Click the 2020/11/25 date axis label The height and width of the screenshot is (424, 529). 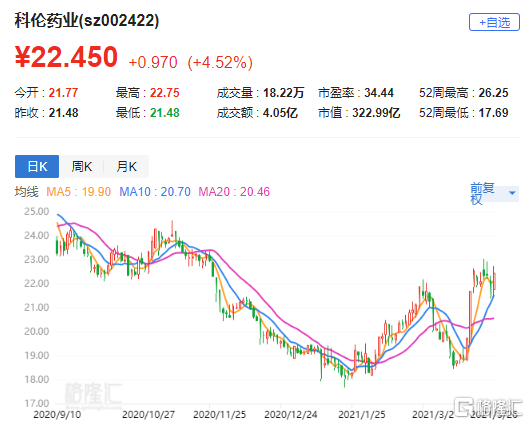tap(220, 414)
